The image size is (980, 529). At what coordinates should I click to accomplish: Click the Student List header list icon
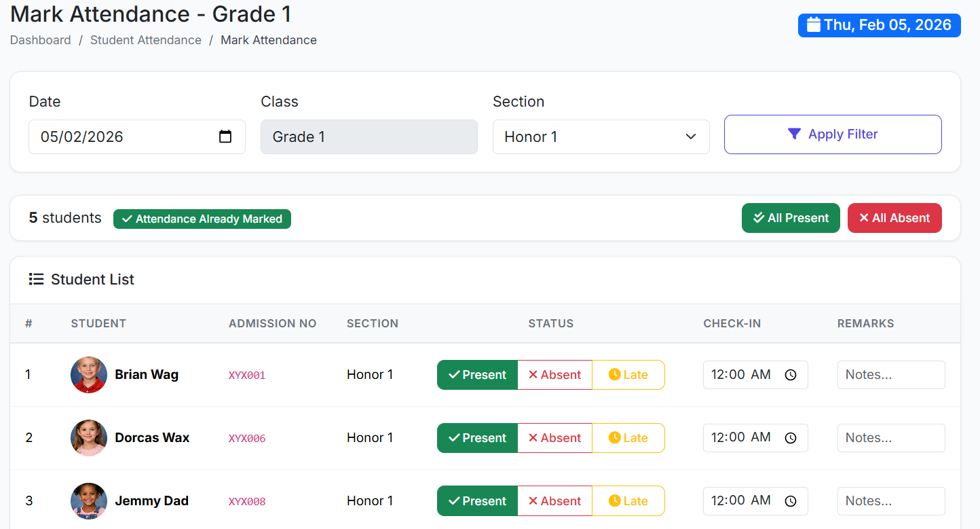(x=36, y=279)
